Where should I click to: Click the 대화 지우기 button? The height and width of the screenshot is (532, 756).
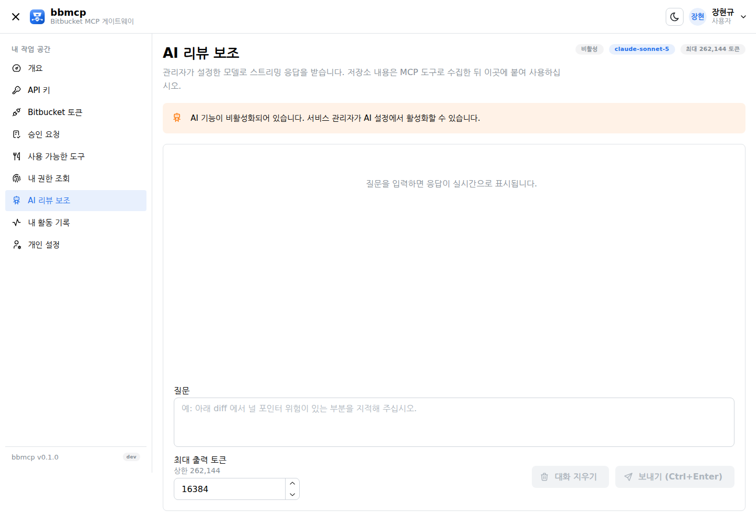[x=570, y=477]
